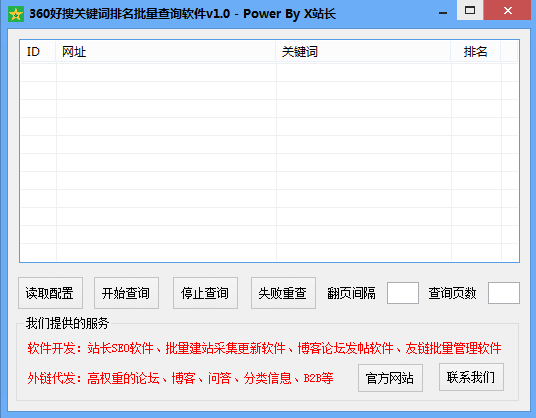The image size is (536, 418).
Task: Stop the query with 停止查询
Action: 205,293
